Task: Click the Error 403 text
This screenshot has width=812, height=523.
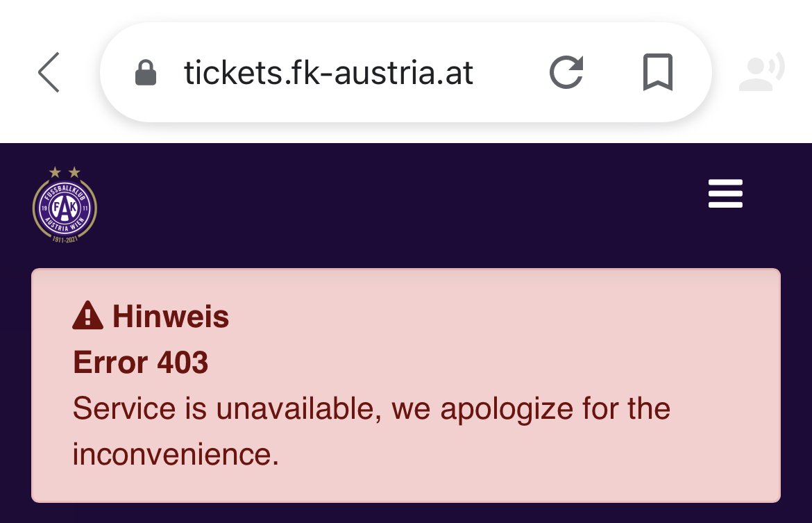Action: tap(140, 362)
